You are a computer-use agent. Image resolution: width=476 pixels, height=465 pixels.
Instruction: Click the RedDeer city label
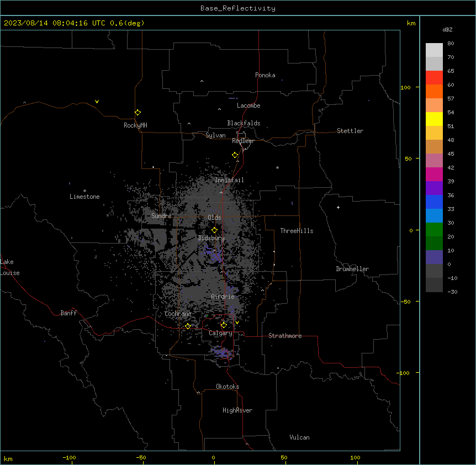point(243,141)
